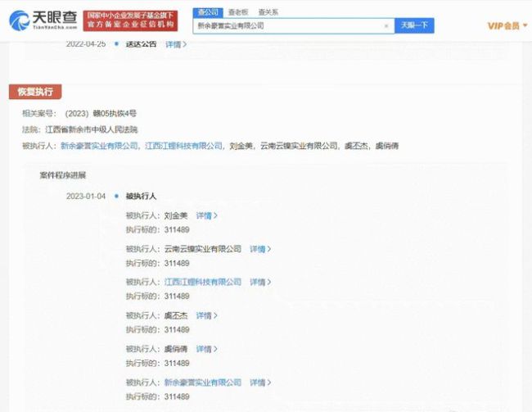Select the 查公司 tab
532x412 pixels.
[208, 12]
